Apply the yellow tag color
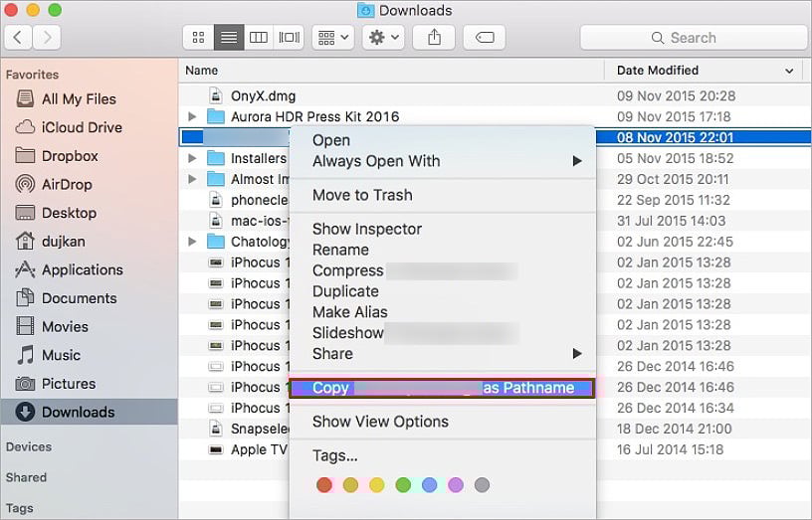 click(377, 485)
